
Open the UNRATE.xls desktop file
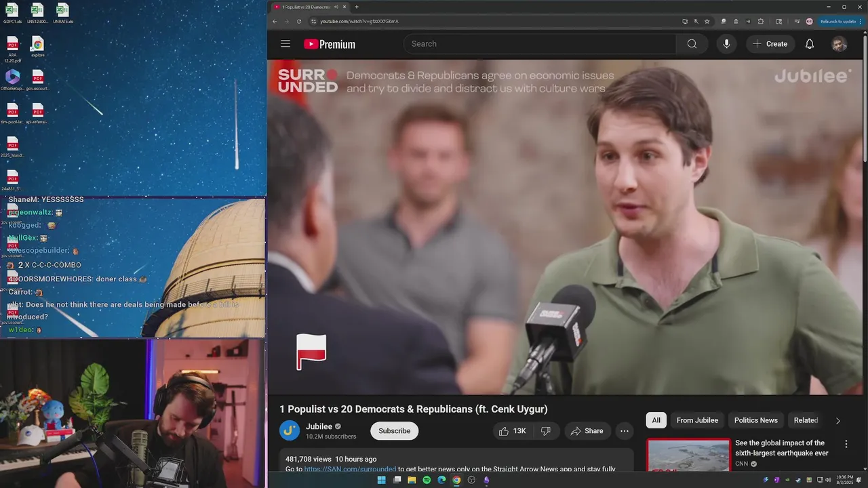point(62,14)
